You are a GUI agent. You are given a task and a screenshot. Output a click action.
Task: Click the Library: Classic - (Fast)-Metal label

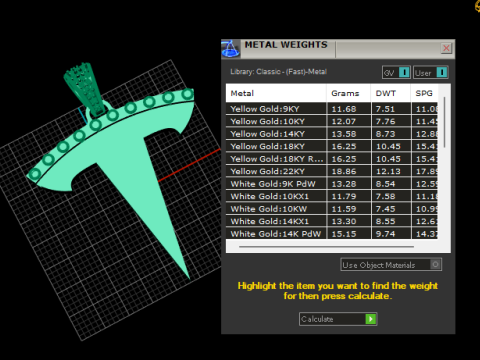[x=278, y=72]
